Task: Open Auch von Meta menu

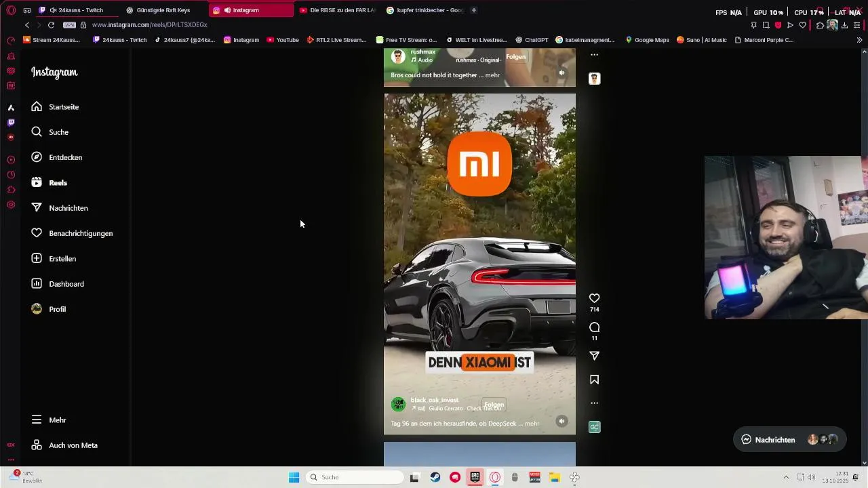Action: pos(64,445)
